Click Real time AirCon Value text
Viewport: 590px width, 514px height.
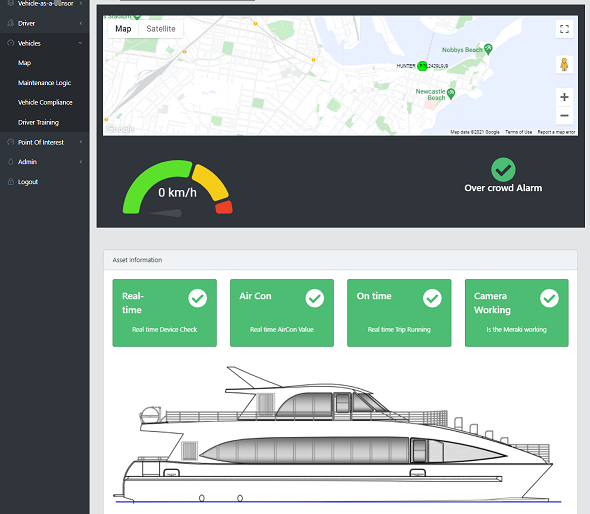click(x=282, y=330)
